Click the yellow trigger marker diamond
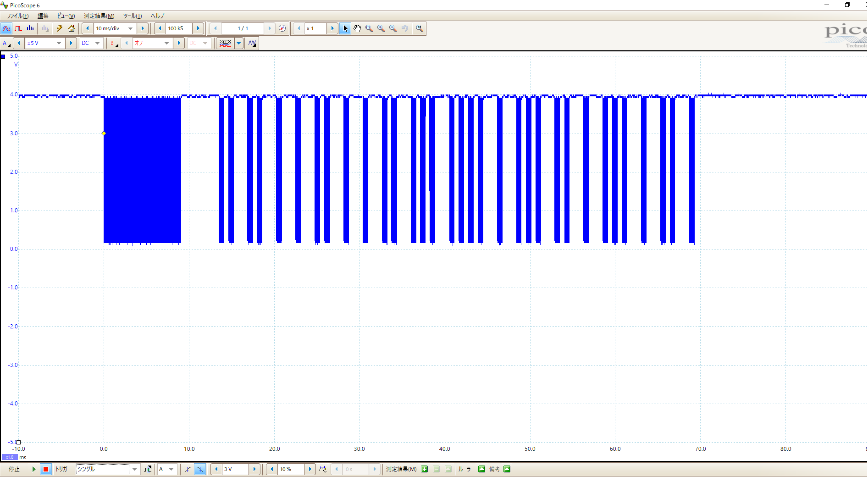The height and width of the screenshot is (477, 868). [104, 133]
